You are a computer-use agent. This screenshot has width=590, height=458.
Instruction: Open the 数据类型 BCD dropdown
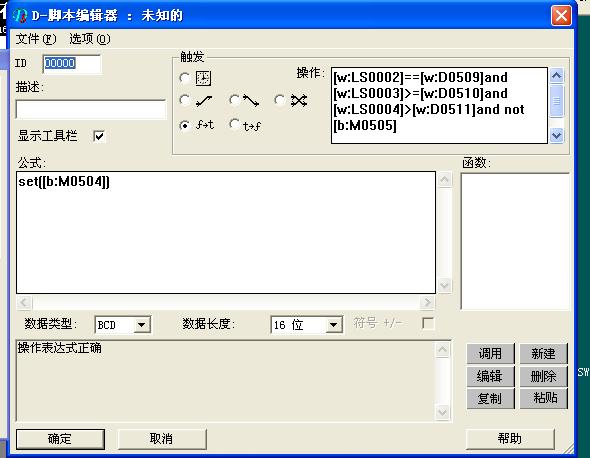(x=141, y=325)
